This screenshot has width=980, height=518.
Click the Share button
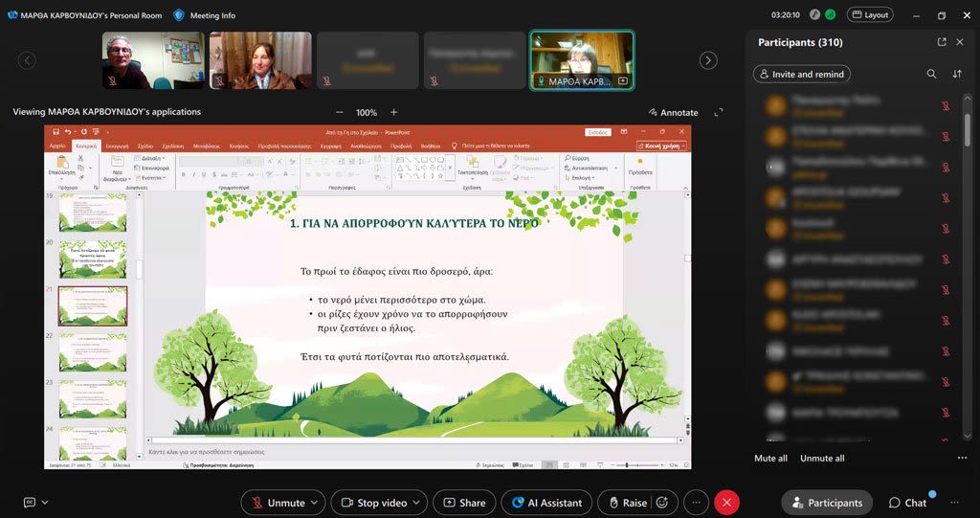pos(463,503)
